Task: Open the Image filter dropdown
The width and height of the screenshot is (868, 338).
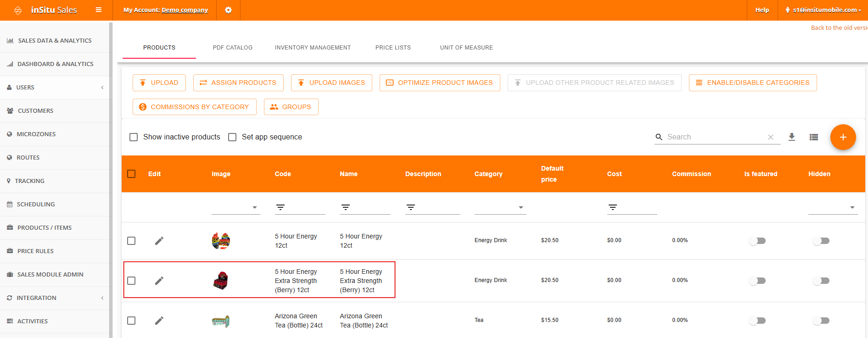Action: (236, 207)
